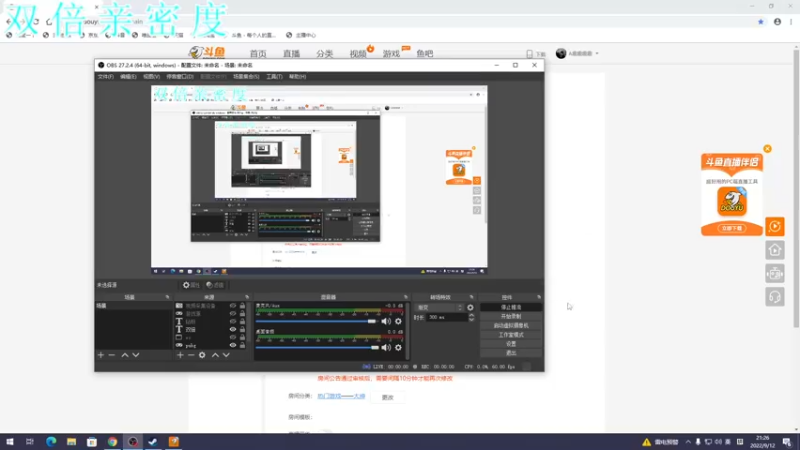Add a new source with the plus icon in the 来源 panel
Image resolution: width=800 pixels, height=450 pixels.
pos(180,355)
